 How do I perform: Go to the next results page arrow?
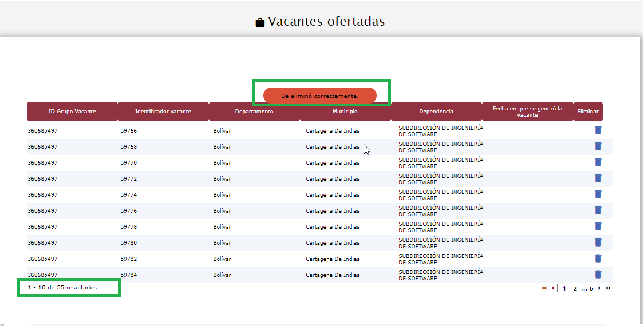[x=599, y=288]
